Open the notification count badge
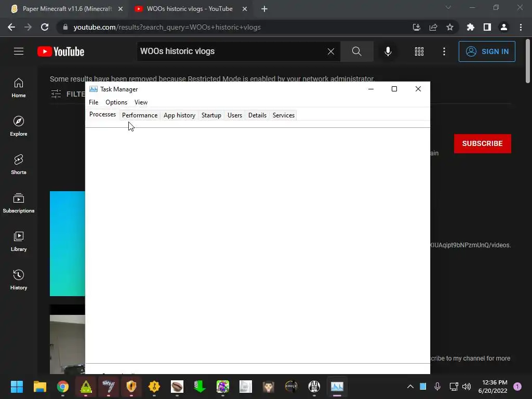532x399 pixels. [517, 387]
